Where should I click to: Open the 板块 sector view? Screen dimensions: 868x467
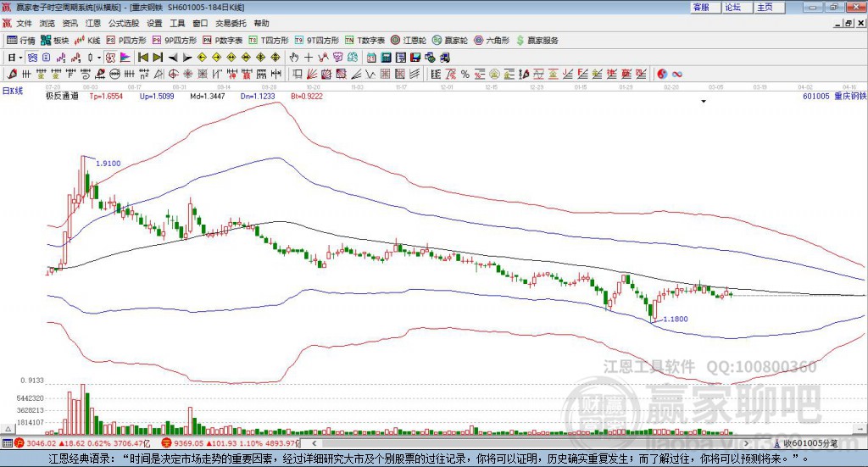click(55, 41)
